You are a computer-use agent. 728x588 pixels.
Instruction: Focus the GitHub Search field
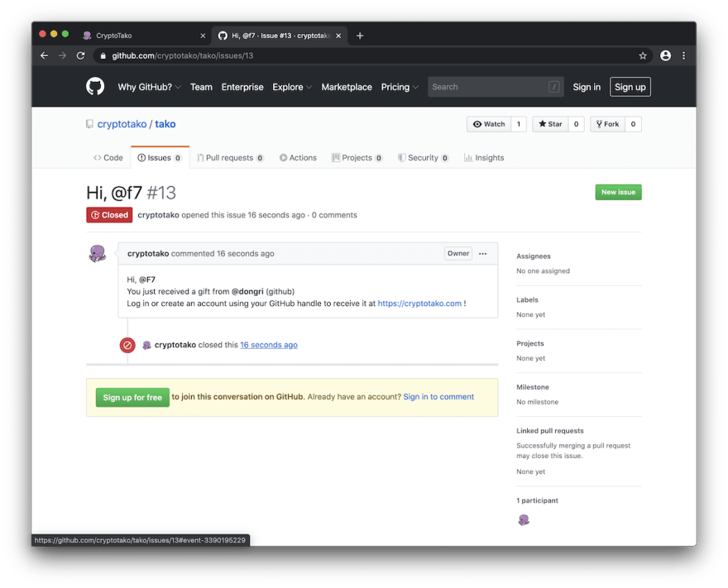[496, 87]
